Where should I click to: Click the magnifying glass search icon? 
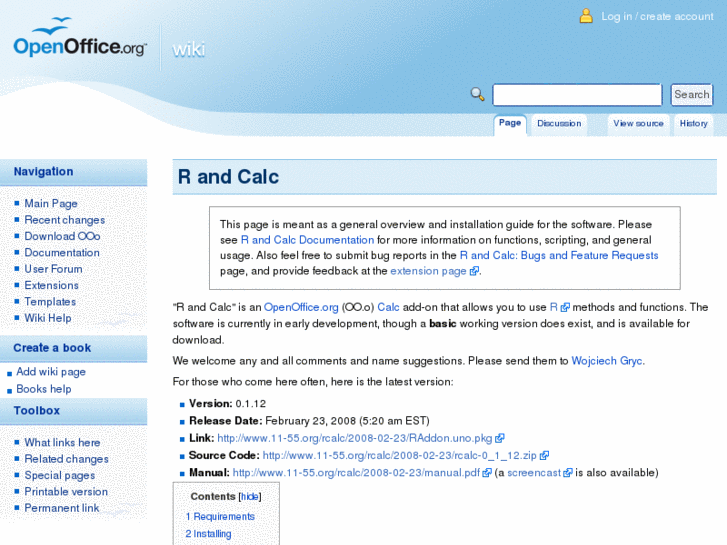coord(477,94)
